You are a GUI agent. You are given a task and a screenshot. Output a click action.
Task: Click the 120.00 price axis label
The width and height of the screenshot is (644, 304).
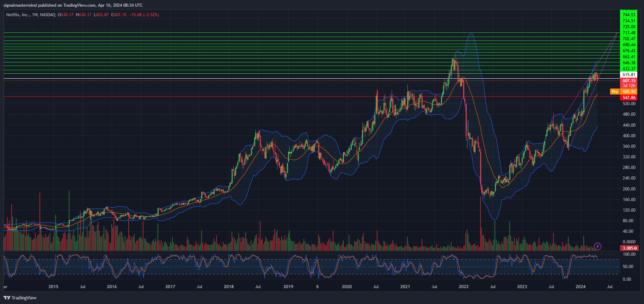[629, 210]
